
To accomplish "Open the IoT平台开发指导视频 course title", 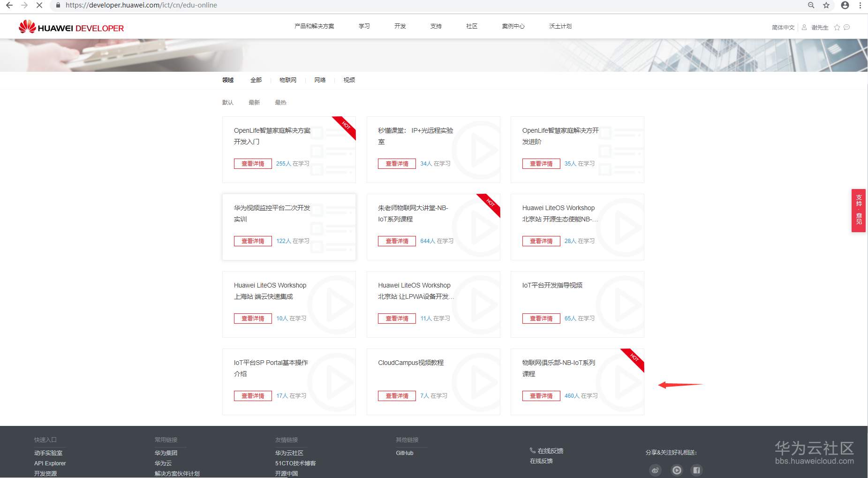I will pyautogui.click(x=552, y=285).
